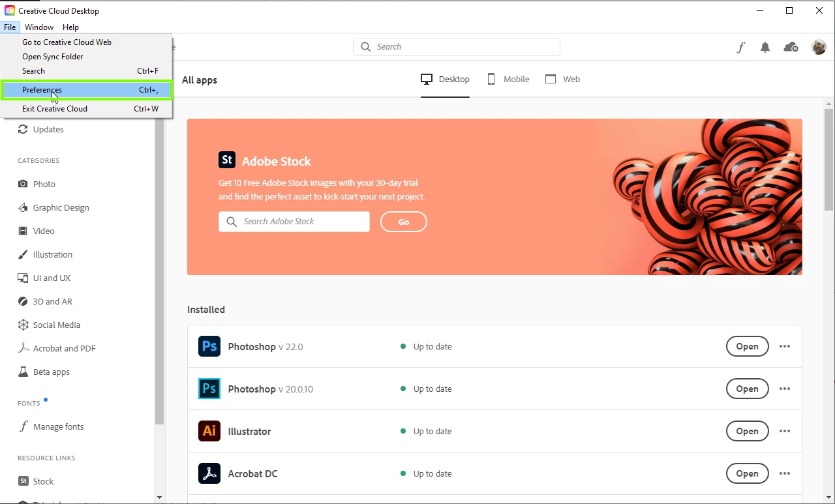Open more options for Acrobat DC
The width and height of the screenshot is (835, 504).
(785, 473)
